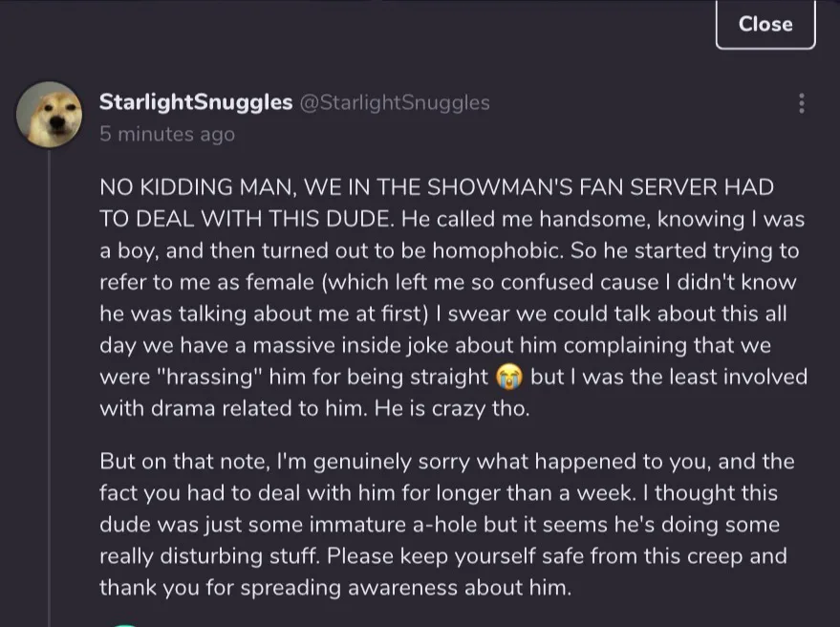Image resolution: width=840 pixels, height=627 pixels.
Task: Click the crying emoji in the comment
Action: click(x=509, y=376)
